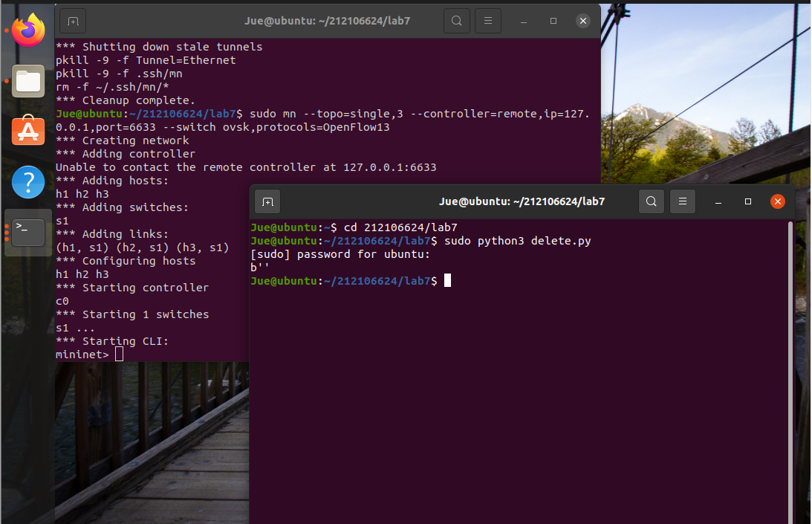Click the 'sudo python3 delete.py' command text
This screenshot has width=812, height=524.
click(x=517, y=241)
